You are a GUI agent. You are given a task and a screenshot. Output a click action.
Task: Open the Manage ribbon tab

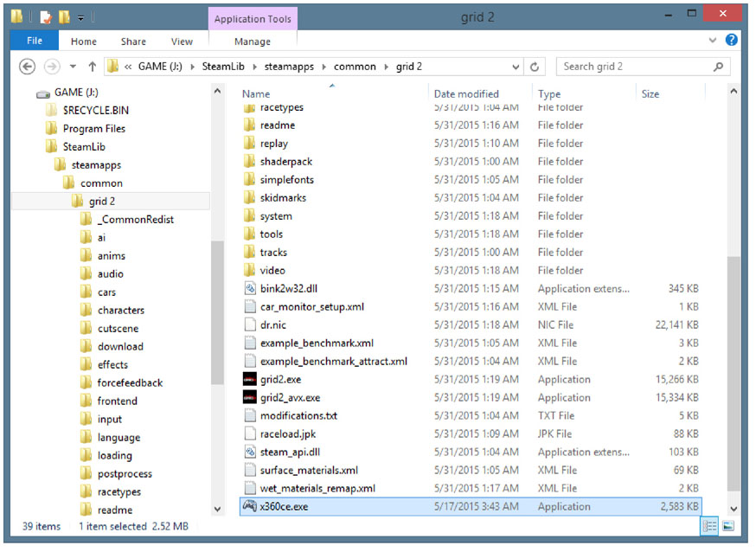click(253, 41)
